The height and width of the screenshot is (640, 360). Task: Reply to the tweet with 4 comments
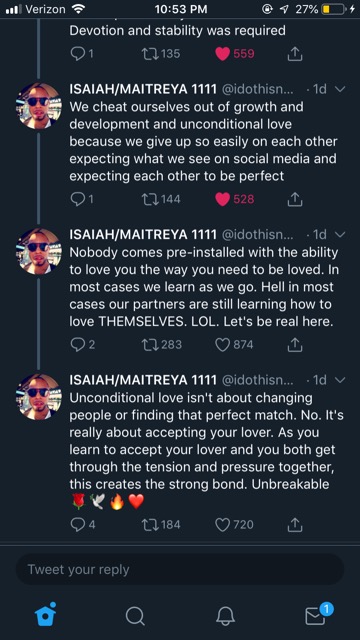point(78,524)
